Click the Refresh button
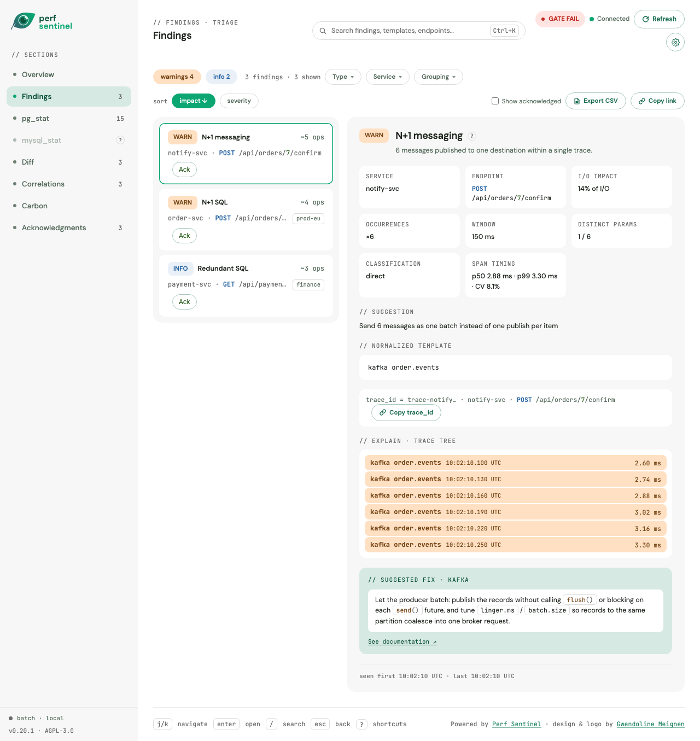The height and width of the screenshot is (741, 700). pyautogui.click(x=659, y=19)
